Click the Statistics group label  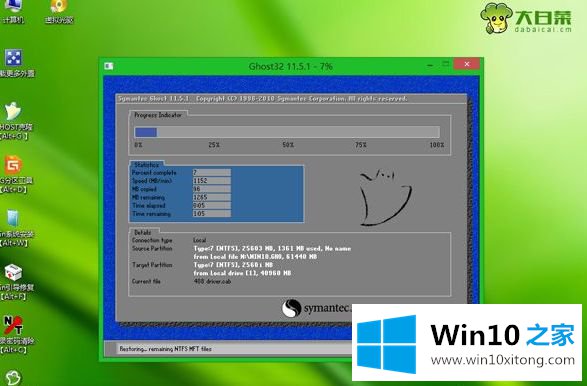tap(146, 165)
